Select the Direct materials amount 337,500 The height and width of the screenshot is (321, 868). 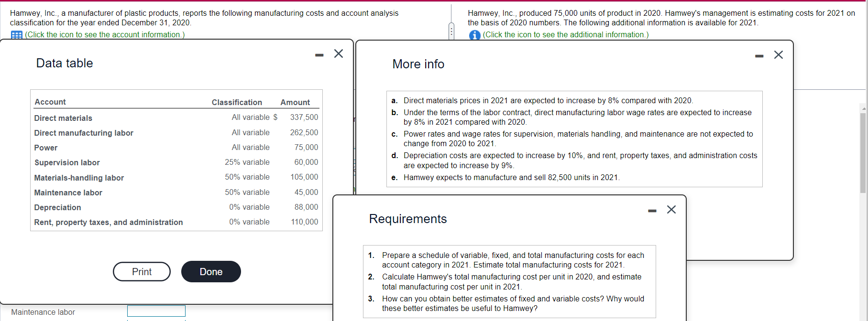[304, 117]
